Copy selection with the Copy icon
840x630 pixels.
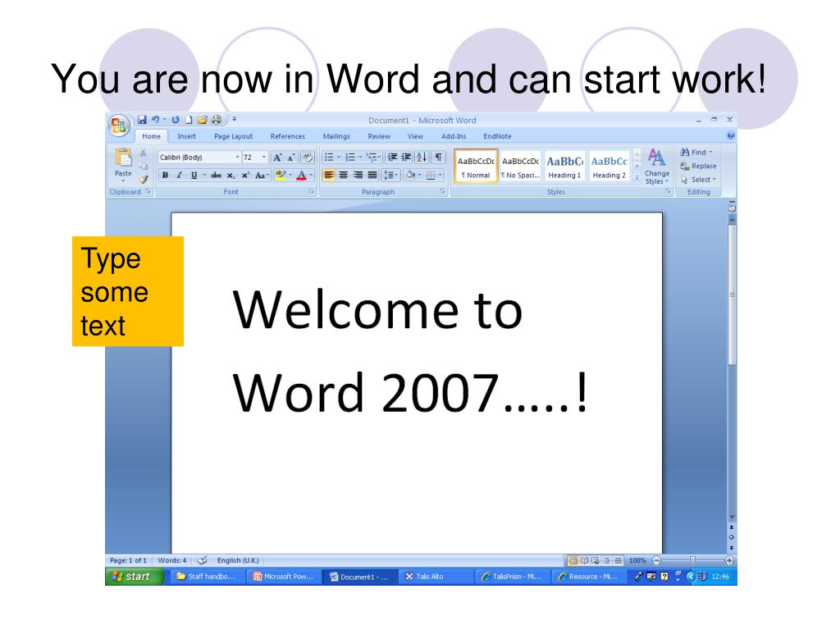point(143,167)
